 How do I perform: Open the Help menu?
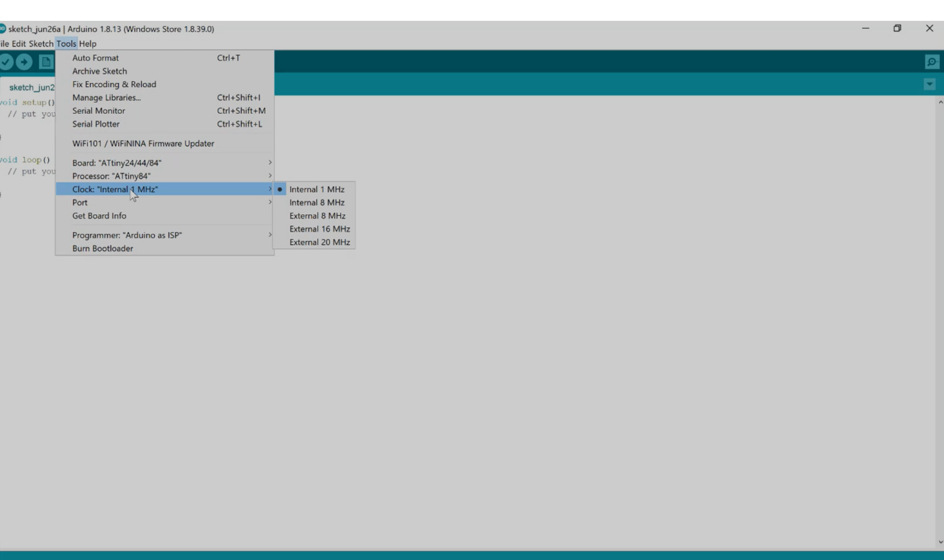(x=88, y=44)
